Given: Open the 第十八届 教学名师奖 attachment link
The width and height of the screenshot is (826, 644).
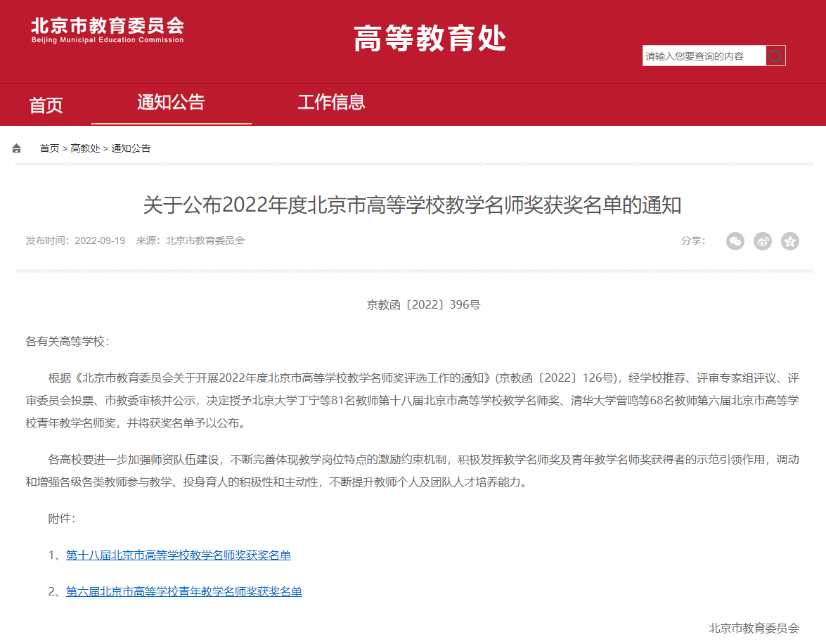Looking at the screenshot, I should 179,555.
